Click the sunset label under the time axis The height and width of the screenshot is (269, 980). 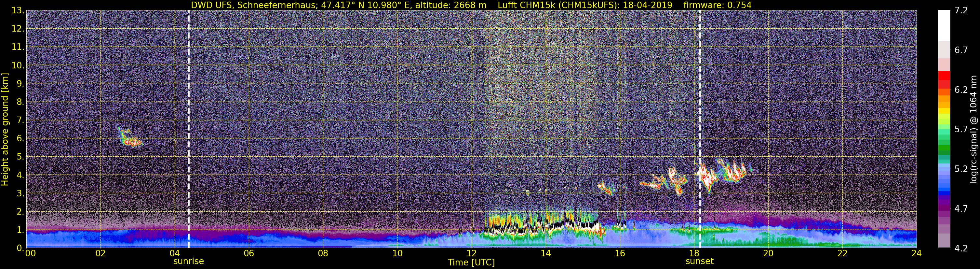click(x=699, y=262)
